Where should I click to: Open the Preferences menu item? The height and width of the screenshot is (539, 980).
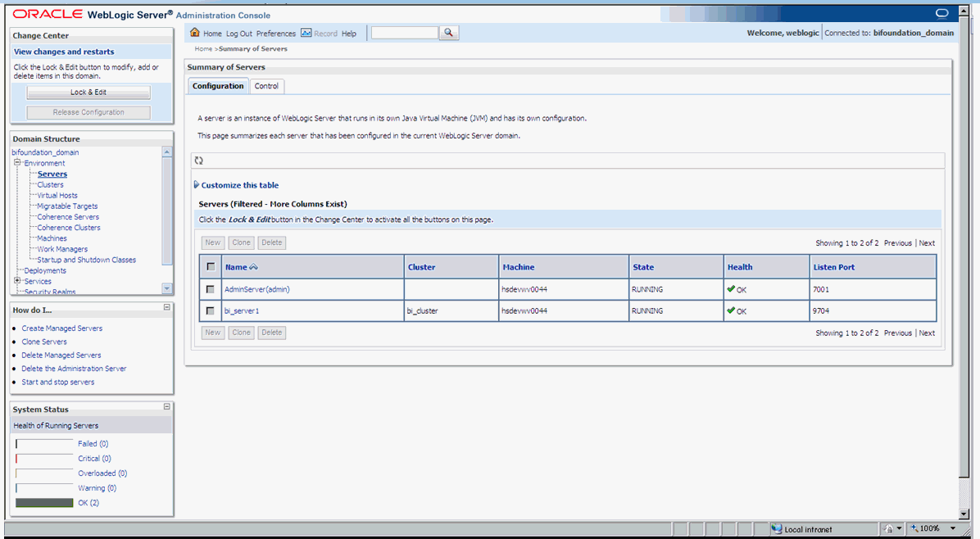pos(276,34)
